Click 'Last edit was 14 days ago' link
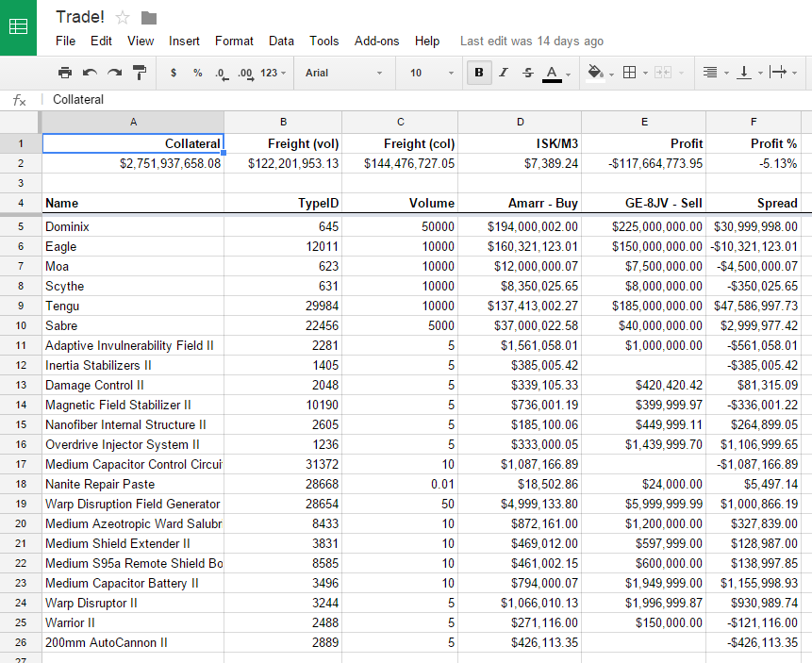This screenshot has height=663, width=812. pos(531,41)
